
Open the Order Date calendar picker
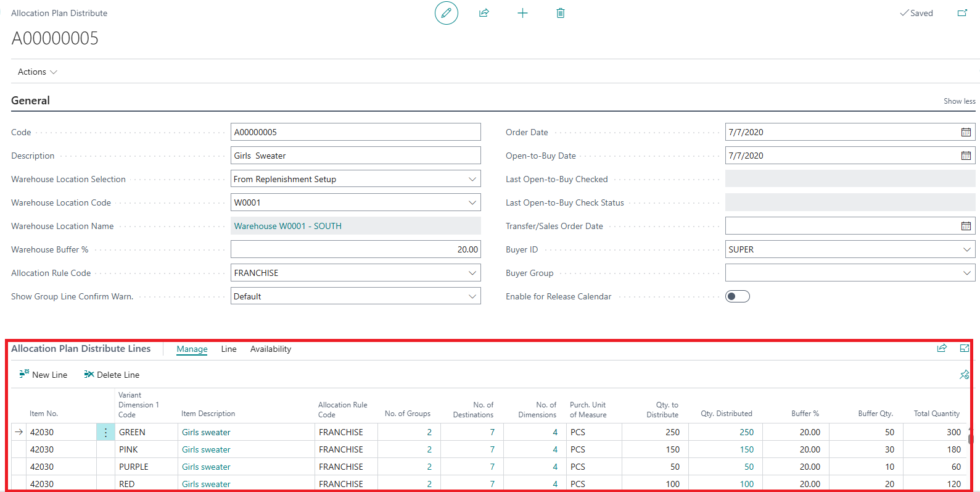pyautogui.click(x=966, y=132)
